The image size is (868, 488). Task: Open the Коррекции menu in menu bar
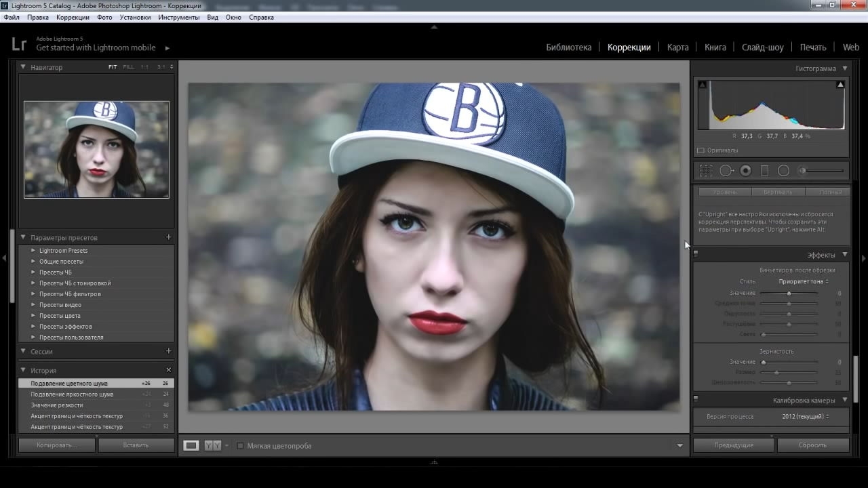coord(73,17)
